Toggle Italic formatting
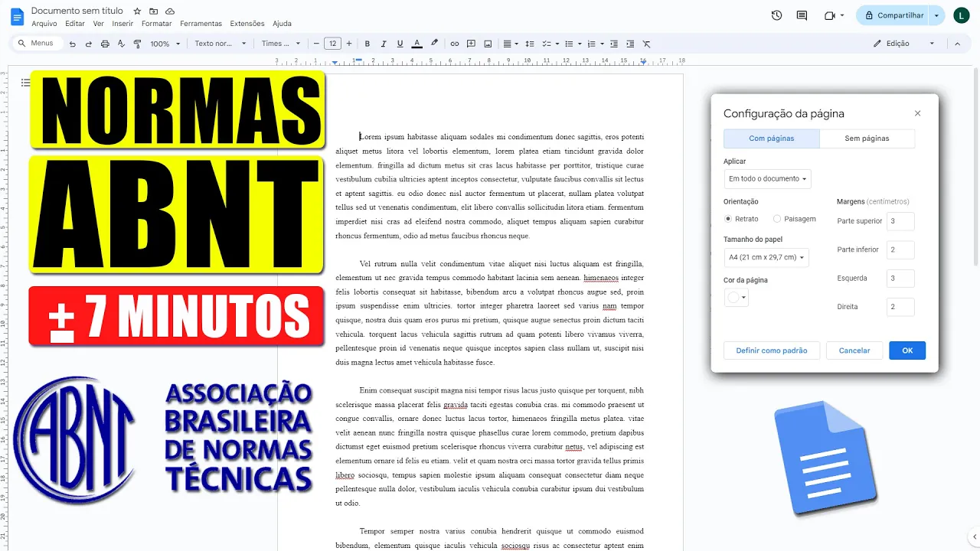Viewport: 980px width, 551px height. coord(384,44)
